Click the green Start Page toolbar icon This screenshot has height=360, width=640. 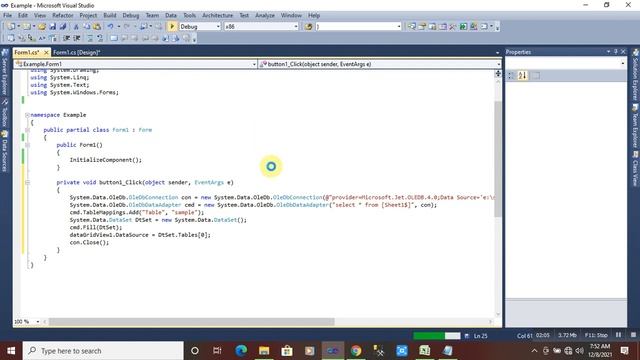463,27
